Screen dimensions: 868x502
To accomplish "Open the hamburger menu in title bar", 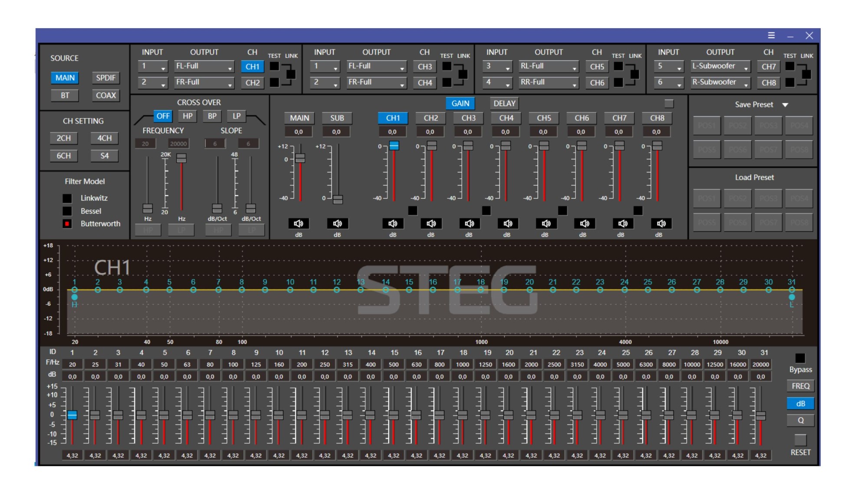I will [x=771, y=36].
